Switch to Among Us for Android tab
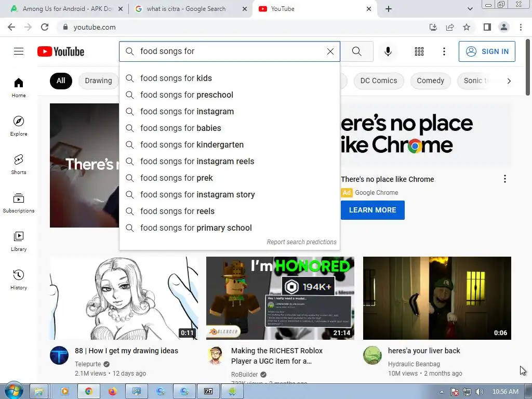The width and height of the screenshot is (532, 399). click(67, 9)
